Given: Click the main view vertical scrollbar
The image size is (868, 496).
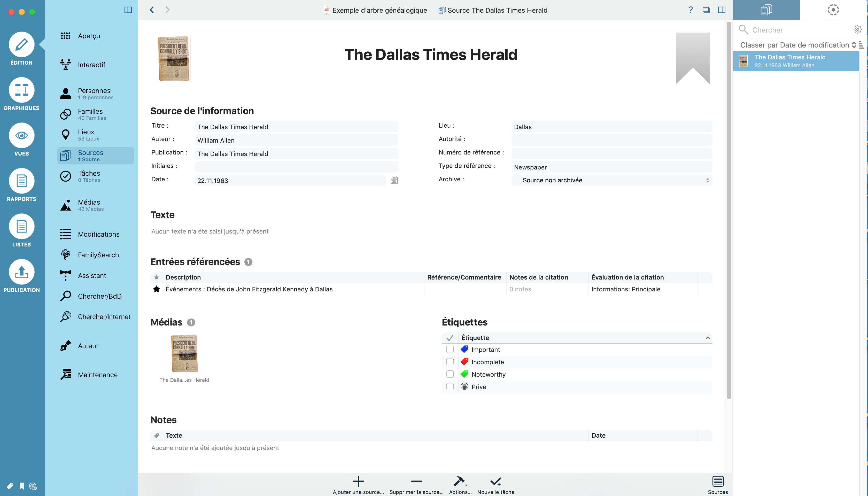Looking at the screenshot, I should pyautogui.click(x=729, y=210).
